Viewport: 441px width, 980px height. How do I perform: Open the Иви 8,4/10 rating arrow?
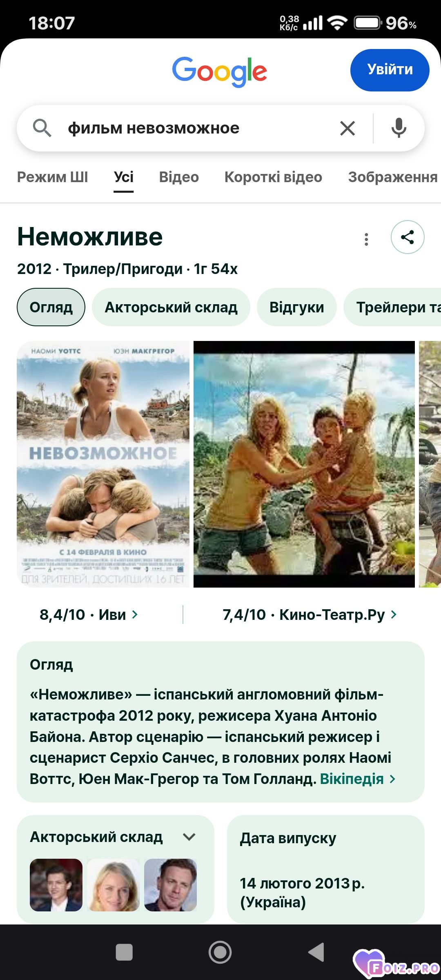(89, 615)
